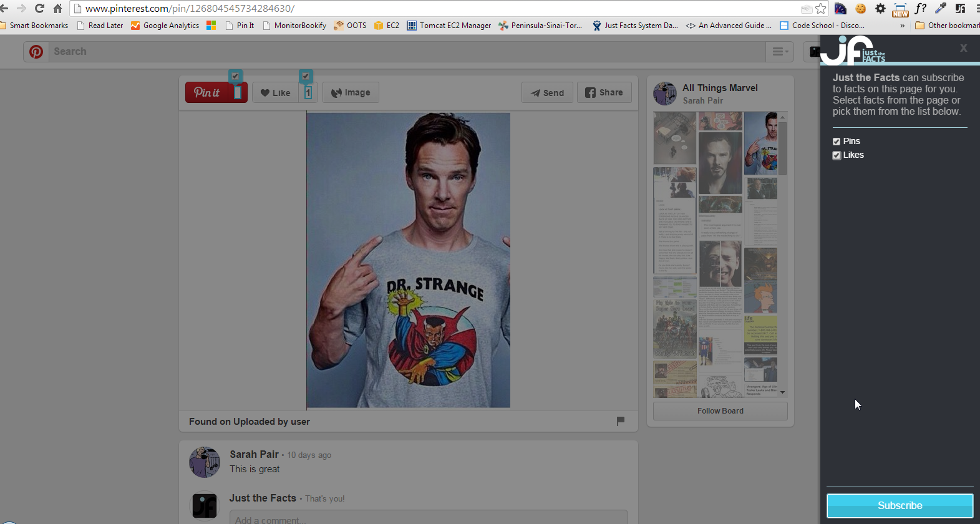Click Sarah Pair's comment avatar
Screen dimensions: 980x524
coord(205,462)
